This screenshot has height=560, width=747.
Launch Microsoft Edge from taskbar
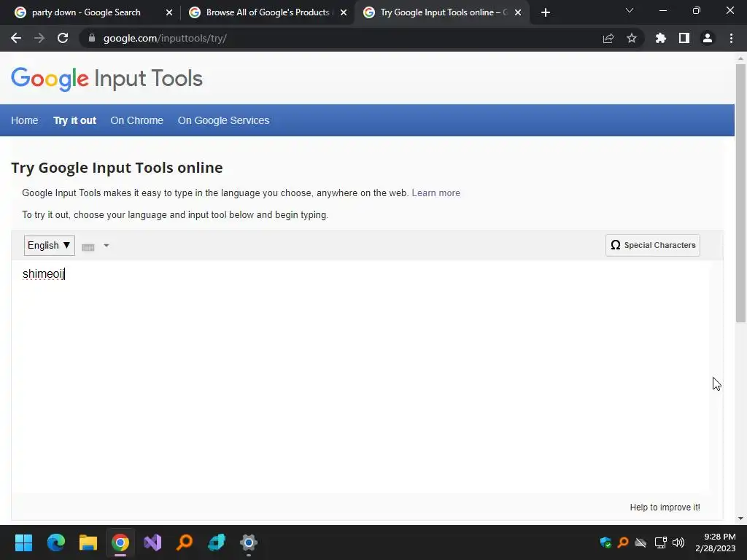point(55,542)
